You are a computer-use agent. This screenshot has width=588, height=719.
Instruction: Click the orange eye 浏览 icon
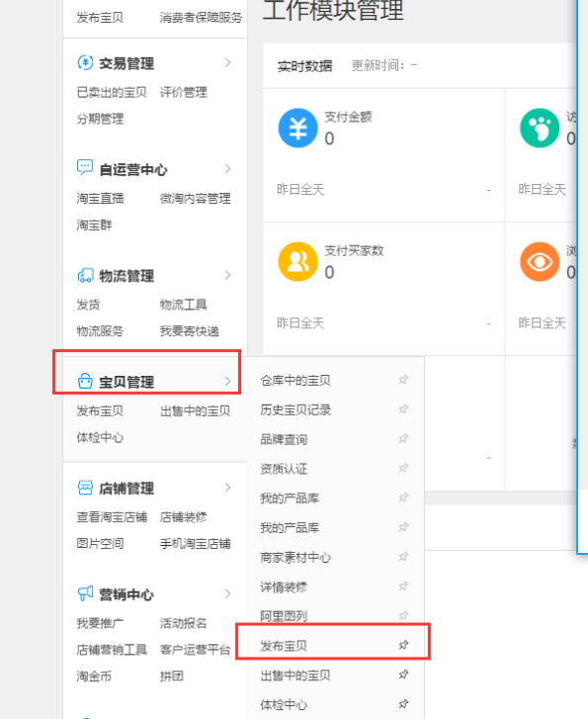pos(540,262)
